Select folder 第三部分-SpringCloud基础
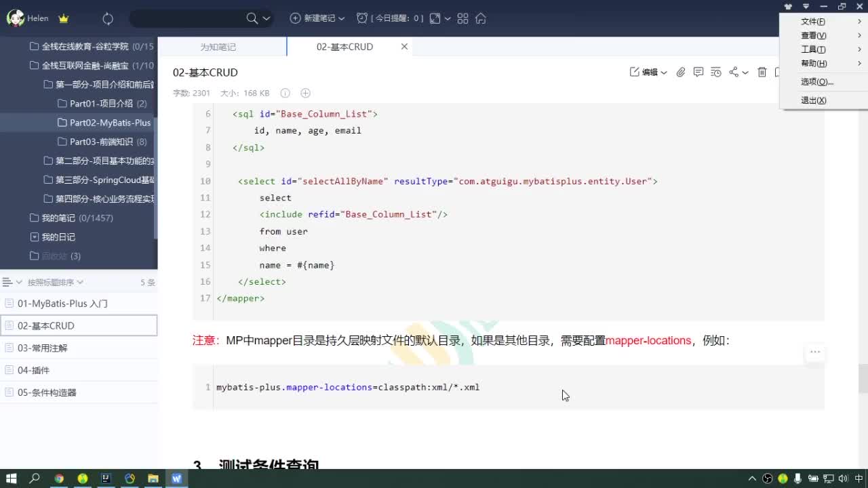This screenshot has height=488, width=868. (x=104, y=180)
